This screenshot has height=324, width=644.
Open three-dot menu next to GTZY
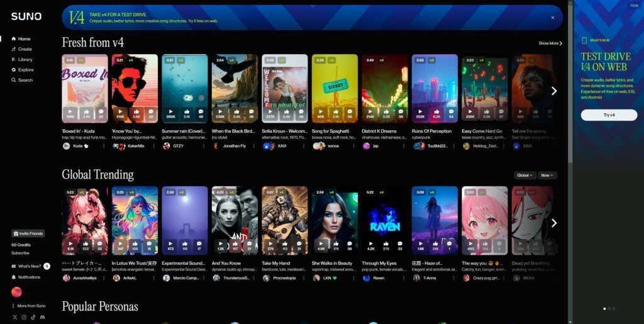204,146
